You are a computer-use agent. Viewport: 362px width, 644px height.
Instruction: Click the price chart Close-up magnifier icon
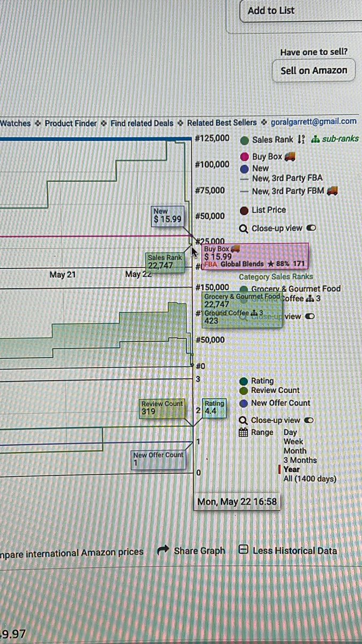[x=243, y=229]
